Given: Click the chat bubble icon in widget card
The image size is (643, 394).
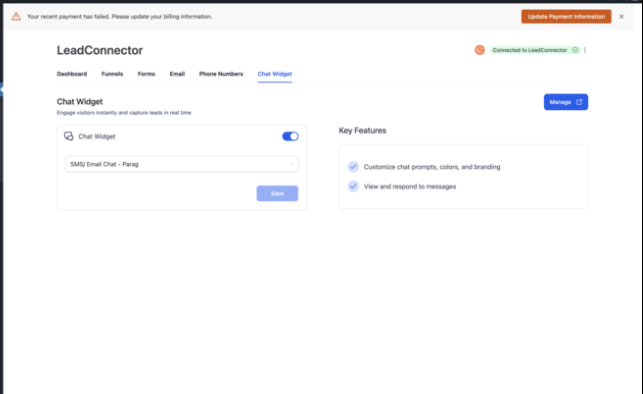Looking at the screenshot, I should click(68, 136).
